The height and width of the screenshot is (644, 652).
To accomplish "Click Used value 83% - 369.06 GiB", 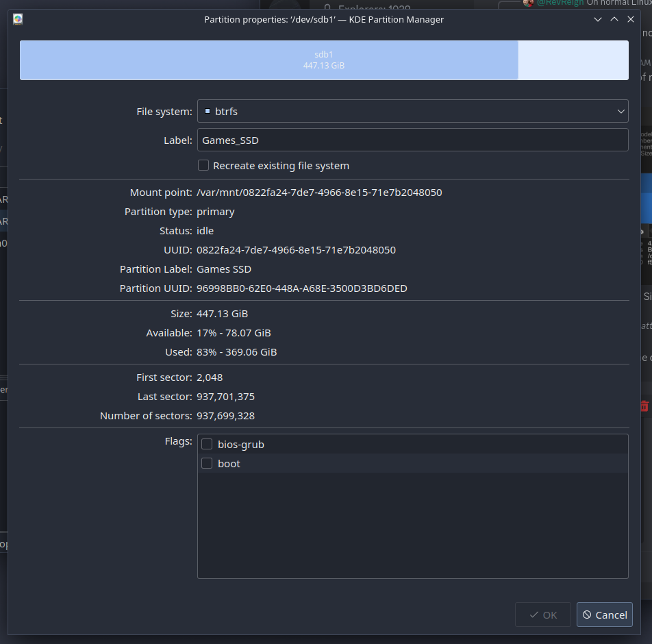I will pyautogui.click(x=236, y=352).
